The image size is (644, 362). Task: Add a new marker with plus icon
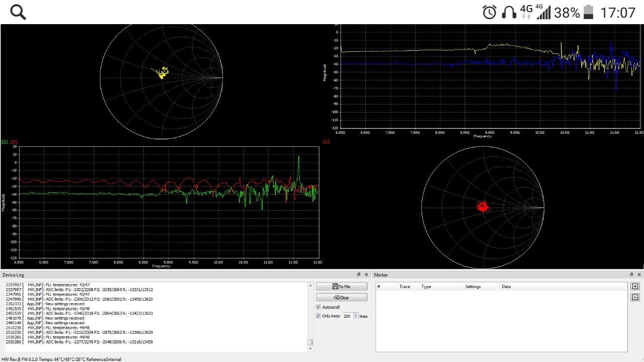[x=635, y=287]
